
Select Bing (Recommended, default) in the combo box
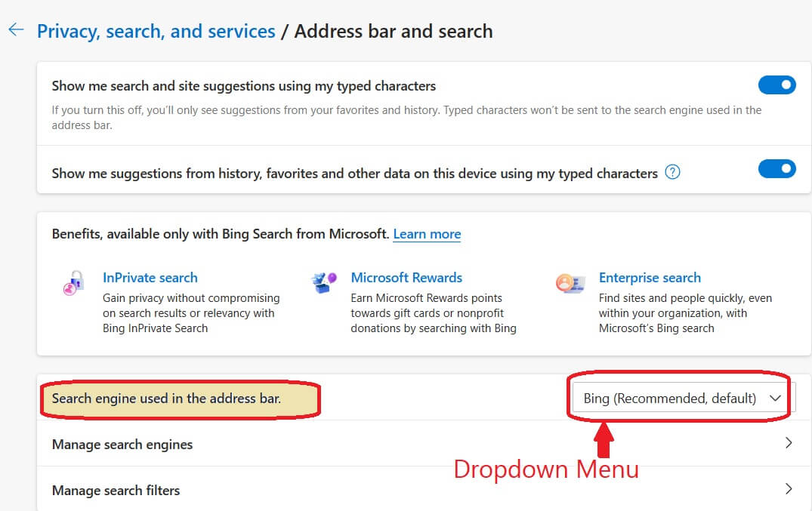[680, 398]
